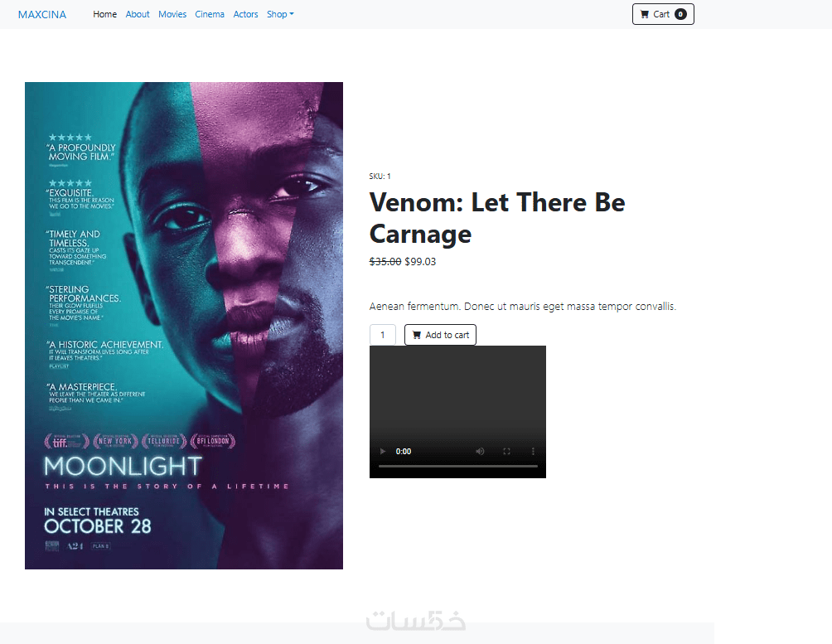
Task: Play the product trailer video
Action: pyautogui.click(x=383, y=451)
